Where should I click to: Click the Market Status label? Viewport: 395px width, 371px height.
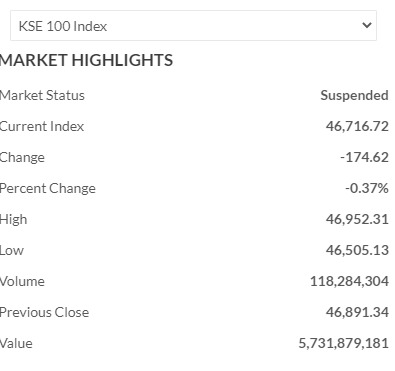[x=42, y=95]
